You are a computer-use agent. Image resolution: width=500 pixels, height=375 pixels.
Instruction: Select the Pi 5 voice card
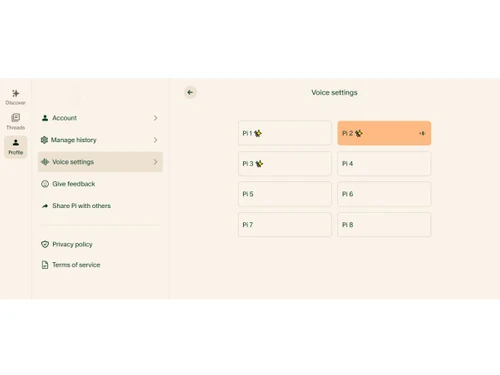[x=285, y=194]
